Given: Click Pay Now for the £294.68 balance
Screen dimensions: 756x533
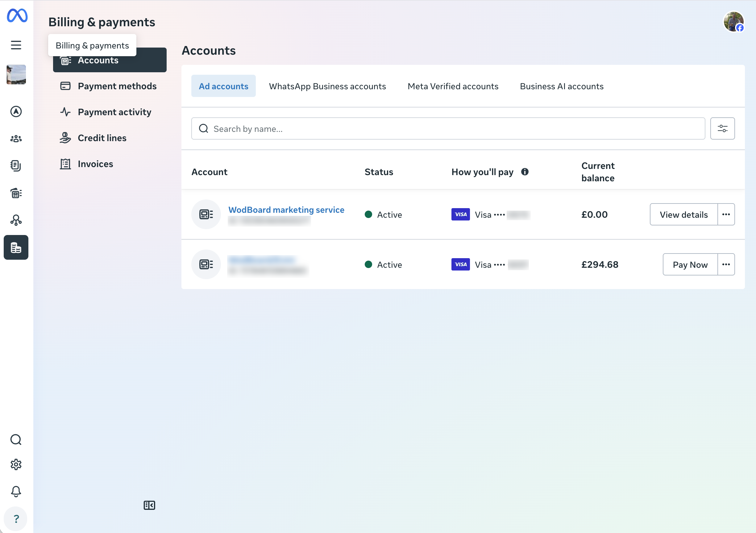Looking at the screenshot, I should (690, 265).
